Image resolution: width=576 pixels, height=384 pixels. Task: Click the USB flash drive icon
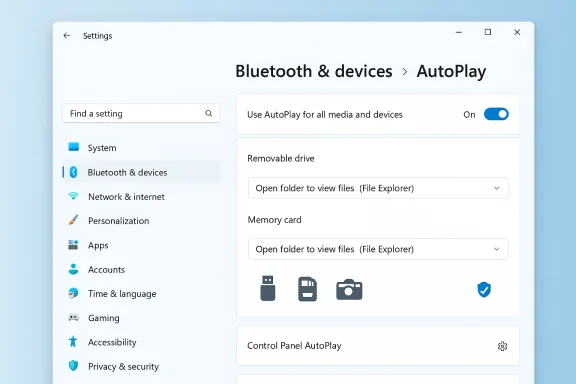(268, 288)
